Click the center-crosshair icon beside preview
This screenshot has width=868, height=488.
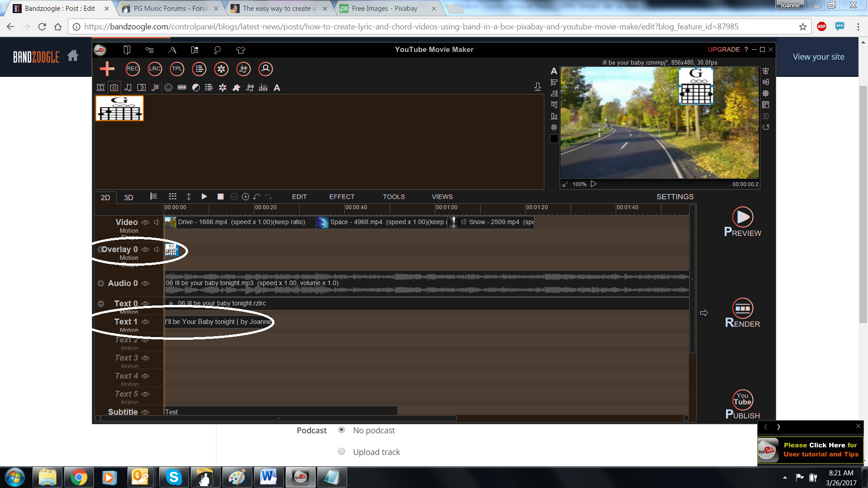766,94
